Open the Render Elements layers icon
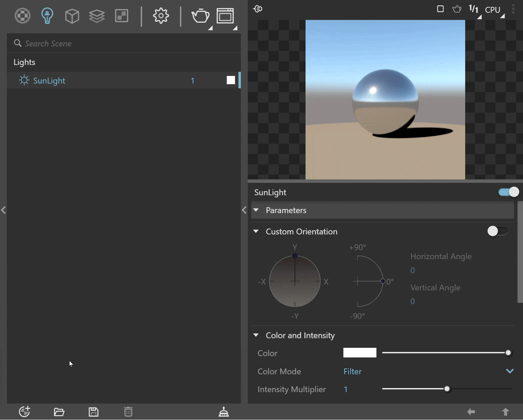Image resolution: width=523 pixels, height=420 pixels. coord(97,16)
